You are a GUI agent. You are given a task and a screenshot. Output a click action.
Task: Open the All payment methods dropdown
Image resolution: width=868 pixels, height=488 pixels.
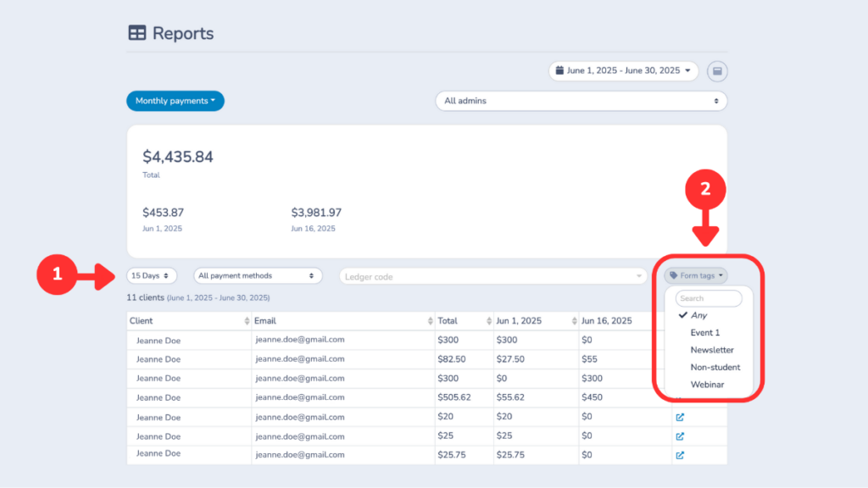[x=258, y=274]
